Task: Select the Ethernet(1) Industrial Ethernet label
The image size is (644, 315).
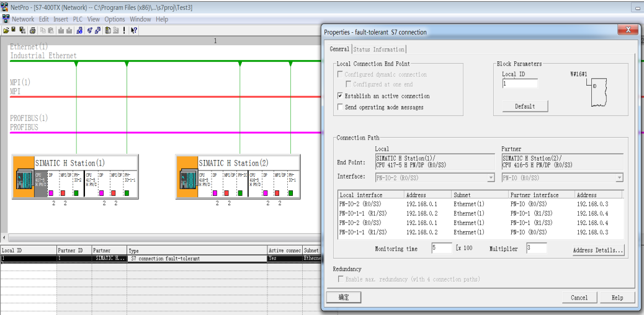Action: click(x=43, y=51)
